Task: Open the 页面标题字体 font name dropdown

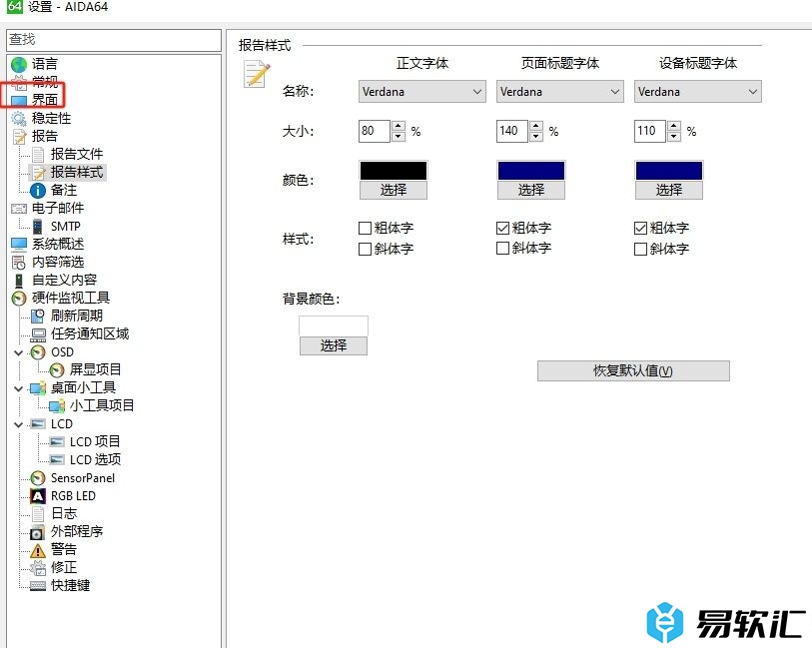Action: [x=559, y=92]
